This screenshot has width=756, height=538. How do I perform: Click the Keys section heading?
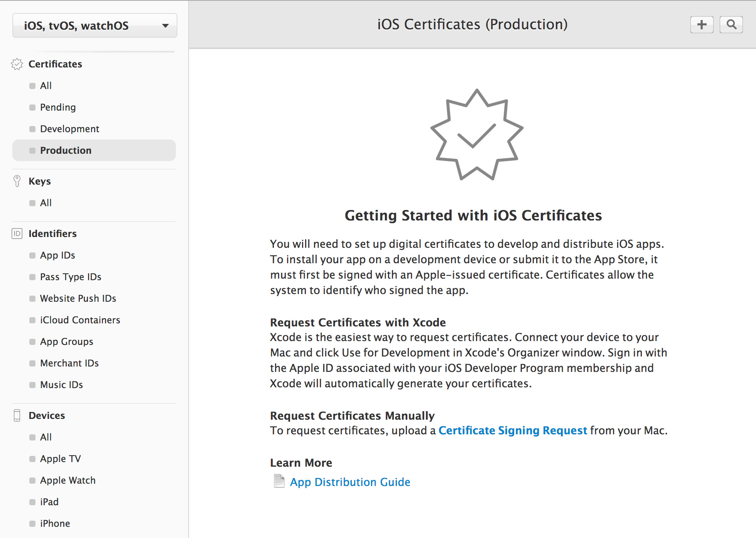pos(40,181)
